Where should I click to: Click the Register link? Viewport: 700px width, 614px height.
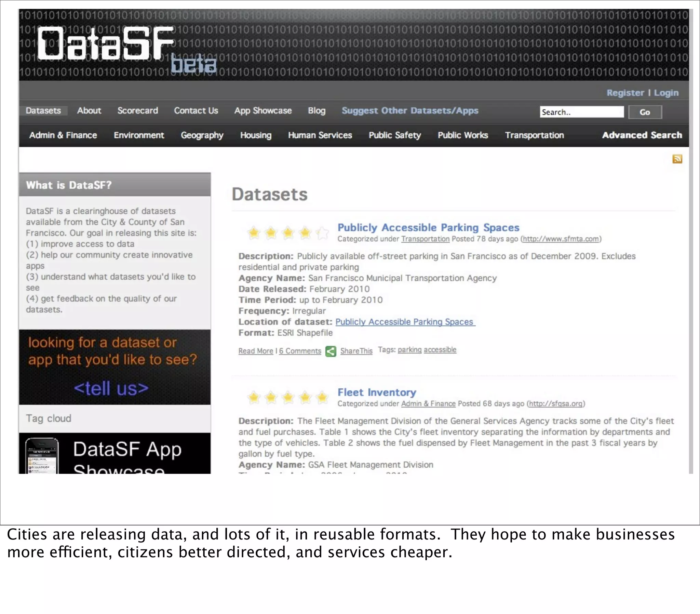pyautogui.click(x=625, y=93)
